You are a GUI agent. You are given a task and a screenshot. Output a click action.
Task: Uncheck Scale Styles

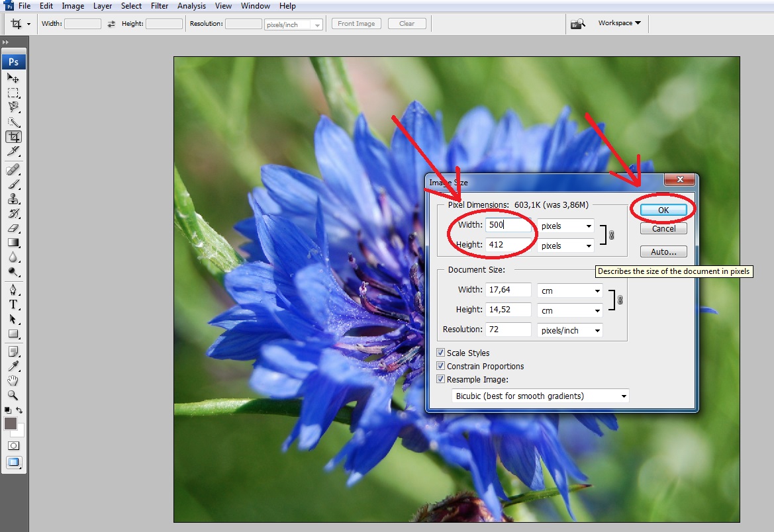click(x=441, y=353)
